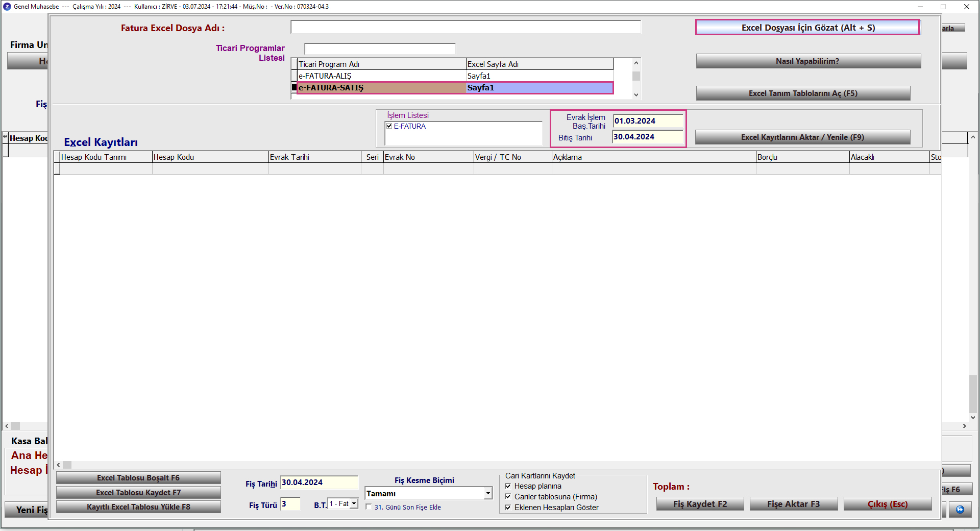Viewport: 980px width, 531px height.
Task: Click the program list scroll-down arrow
Action: pos(636,94)
